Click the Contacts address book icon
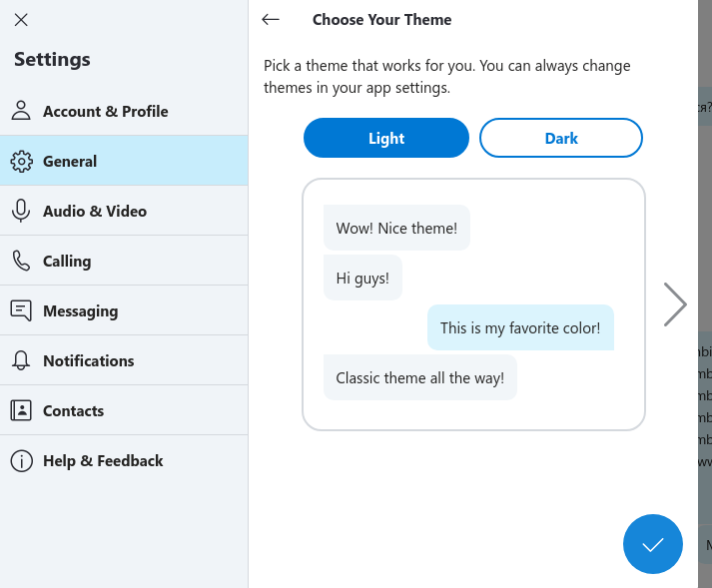Screen dimensions: 712x588 click(21, 410)
